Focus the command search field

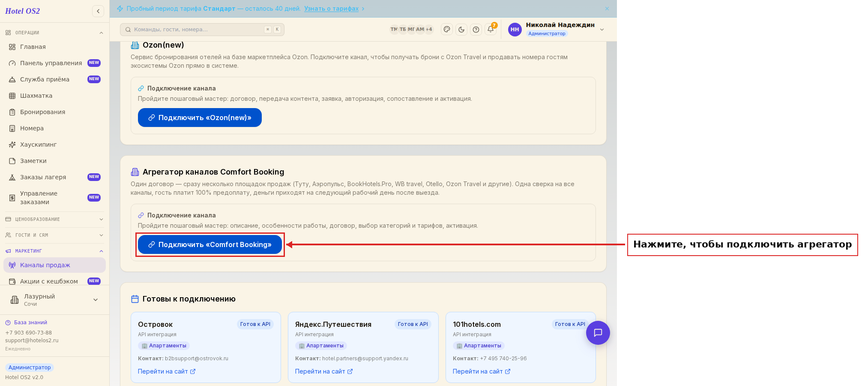pyautogui.click(x=202, y=29)
